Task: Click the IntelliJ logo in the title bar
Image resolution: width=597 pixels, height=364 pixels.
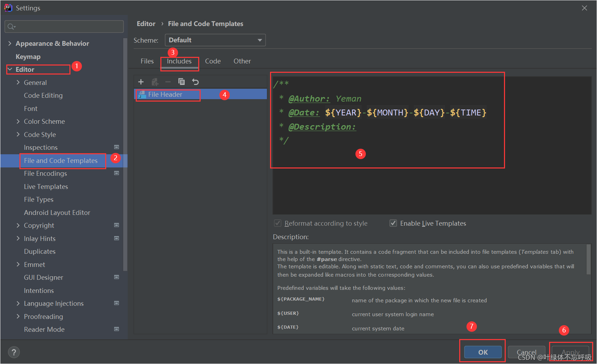Action: (8, 8)
